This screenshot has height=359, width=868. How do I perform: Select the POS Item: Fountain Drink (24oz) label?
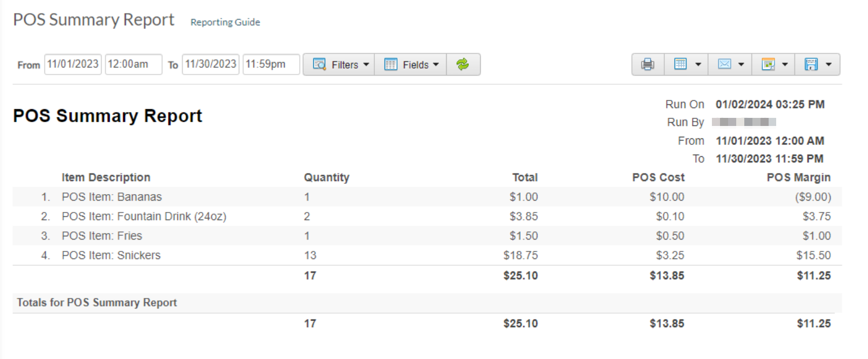(144, 216)
